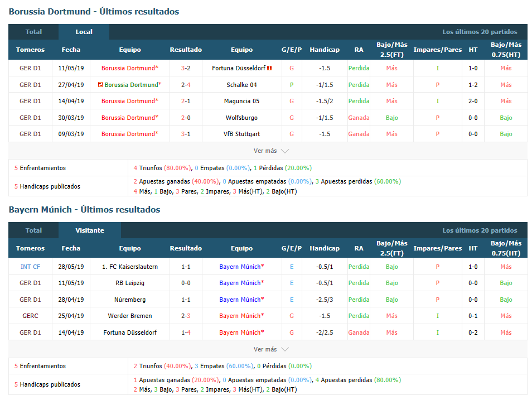
Task: Click Bayern Múnich* in 28/05/19 row
Action: pyautogui.click(x=241, y=267)
